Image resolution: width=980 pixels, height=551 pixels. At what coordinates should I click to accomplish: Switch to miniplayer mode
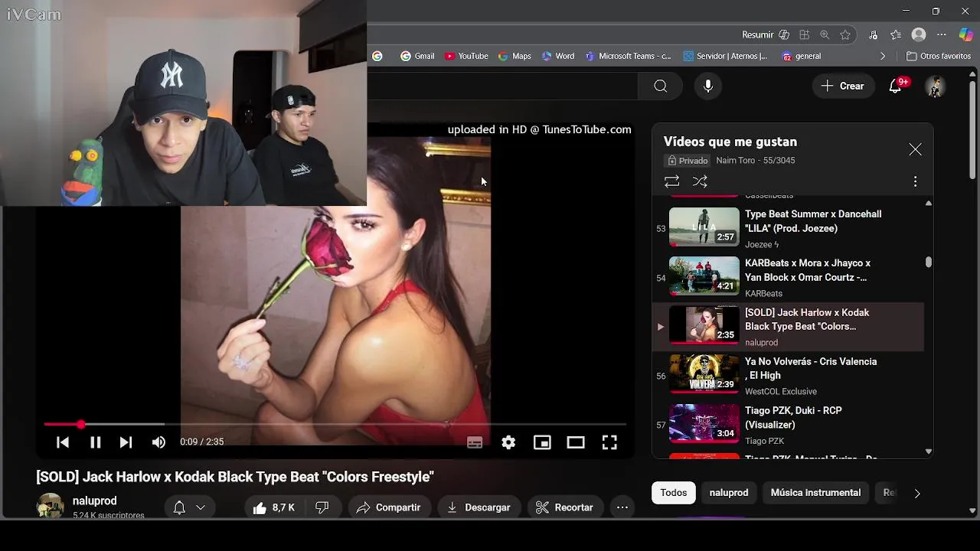pos(542,442)
